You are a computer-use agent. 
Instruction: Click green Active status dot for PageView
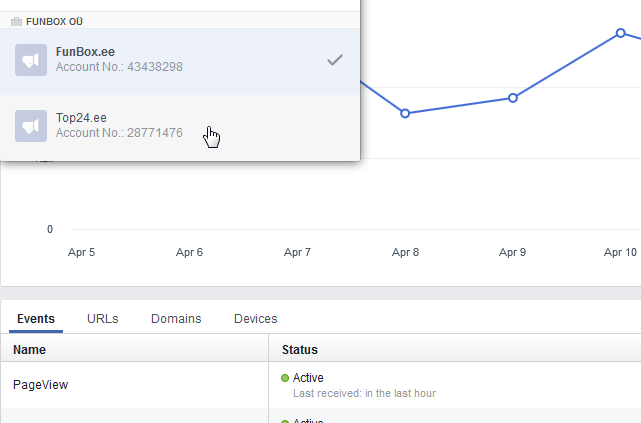[x=285, y=378]
